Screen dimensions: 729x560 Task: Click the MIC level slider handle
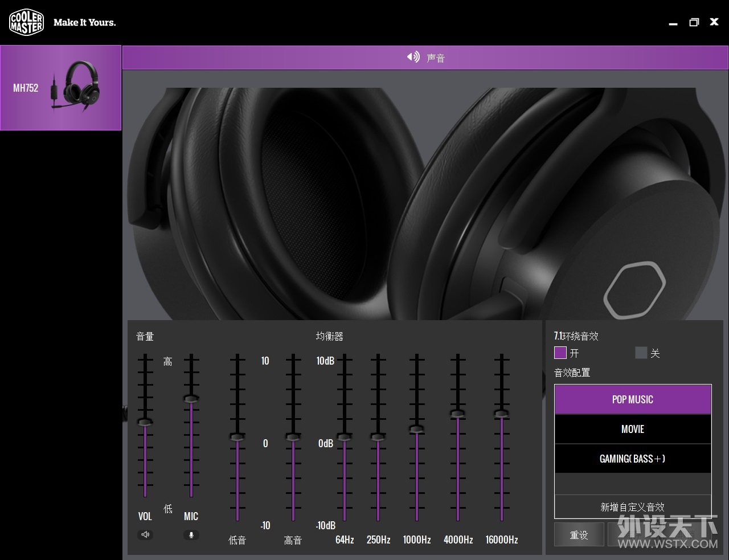191,398
